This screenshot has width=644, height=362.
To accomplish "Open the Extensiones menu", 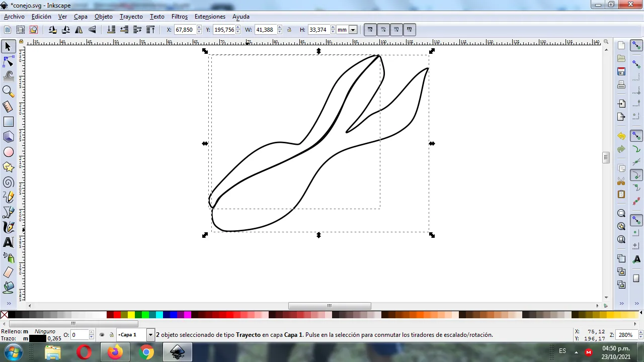I will click(x=210, y=17).
